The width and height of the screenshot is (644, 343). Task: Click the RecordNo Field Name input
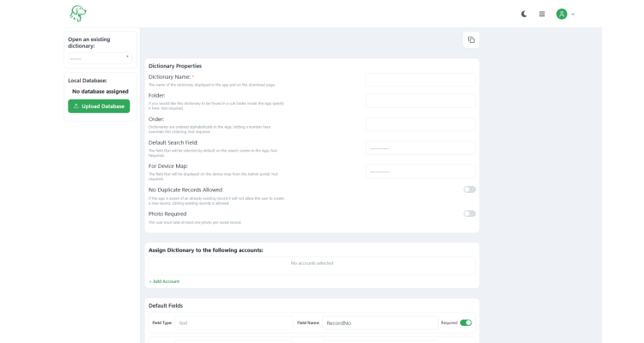point(380,323)
